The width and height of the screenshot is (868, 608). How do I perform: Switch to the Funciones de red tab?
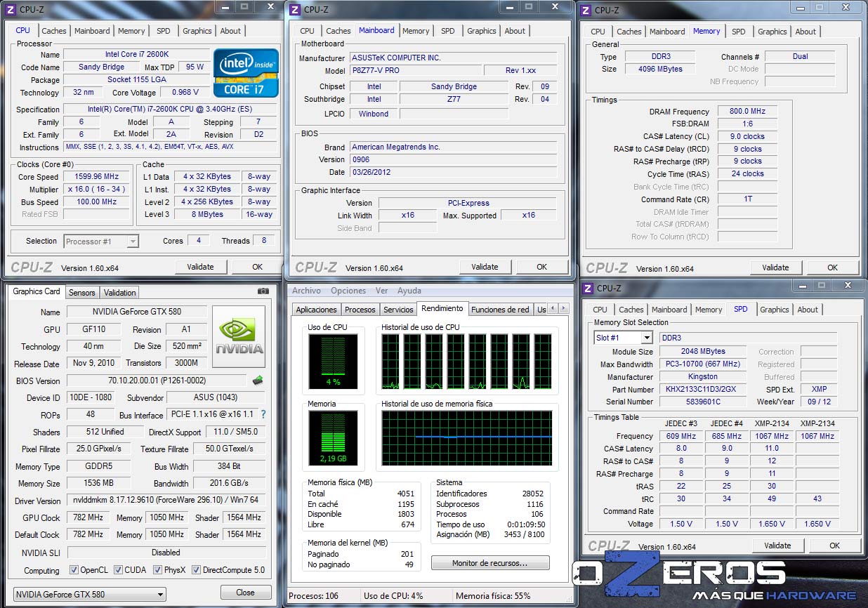coord(500,310)
